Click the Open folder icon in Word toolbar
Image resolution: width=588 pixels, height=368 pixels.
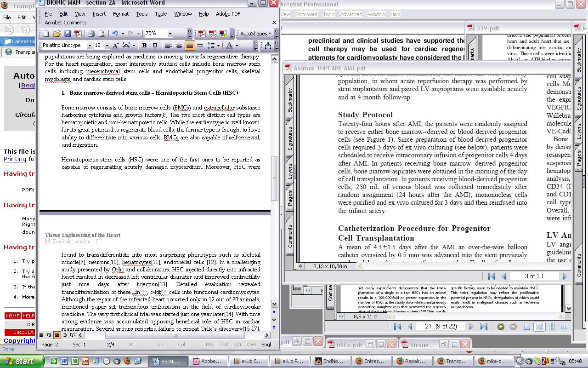[x=57, y=34]
